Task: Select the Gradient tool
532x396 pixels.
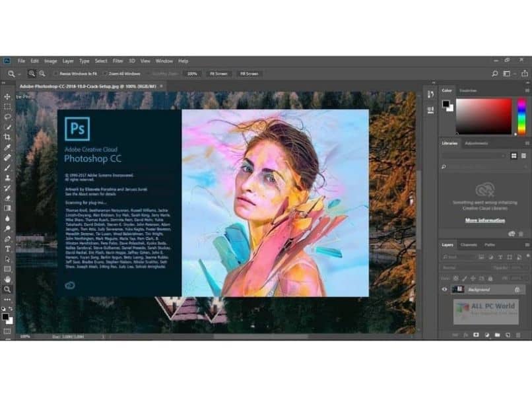Action: (7, 209)
